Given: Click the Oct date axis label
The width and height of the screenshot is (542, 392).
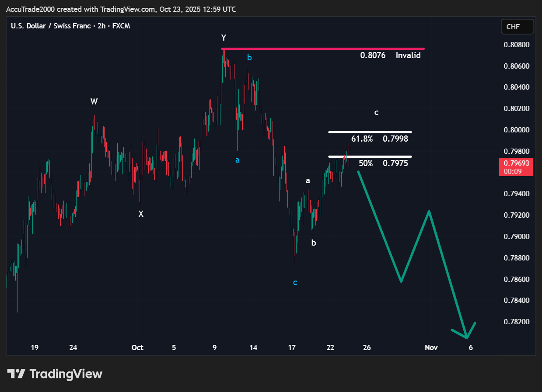Looking at the screenshot, I should coord(137,348).
